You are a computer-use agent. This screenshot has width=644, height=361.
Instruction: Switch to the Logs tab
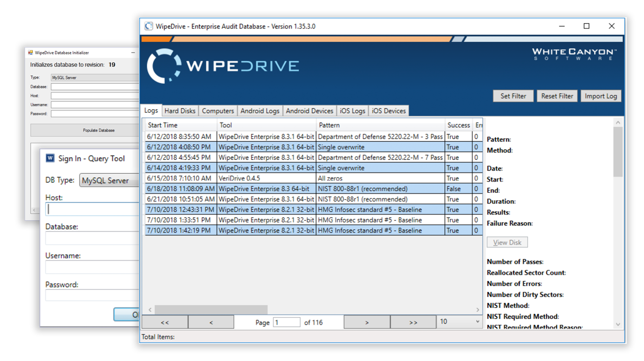coord(151,111)
